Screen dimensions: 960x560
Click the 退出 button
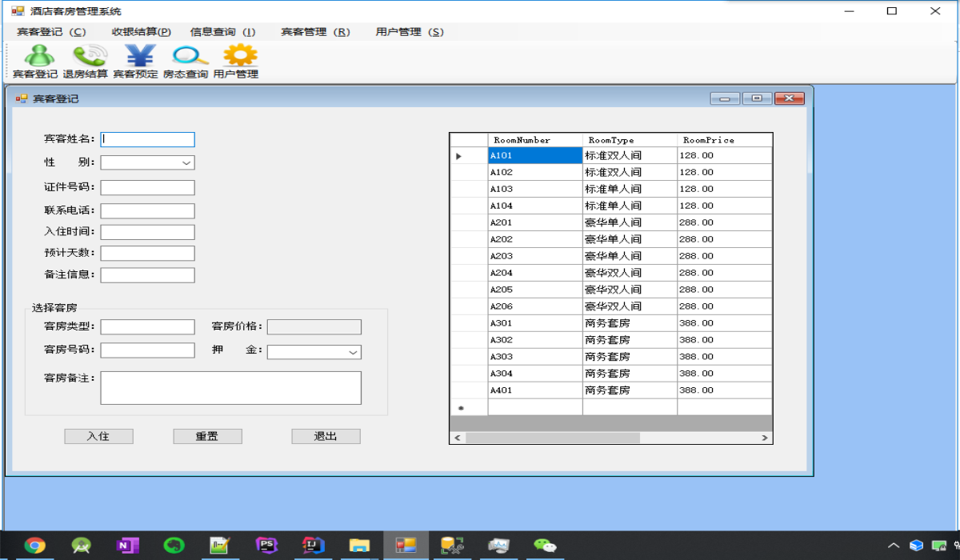326,436
